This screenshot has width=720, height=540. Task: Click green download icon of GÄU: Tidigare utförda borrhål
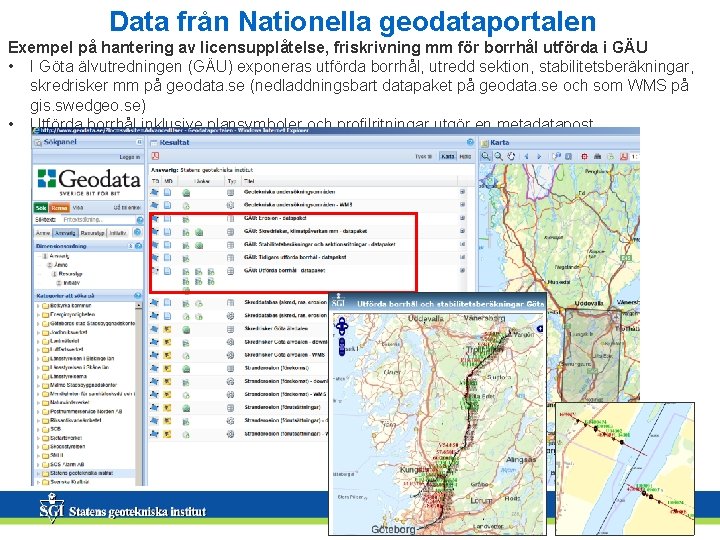[x=186, y=258]
